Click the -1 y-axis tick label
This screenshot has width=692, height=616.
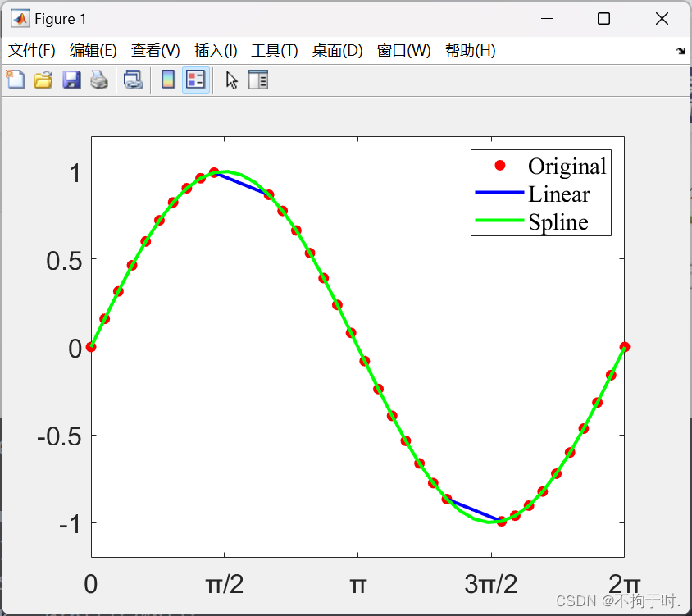pyautogui.click(x=71, y=525)
